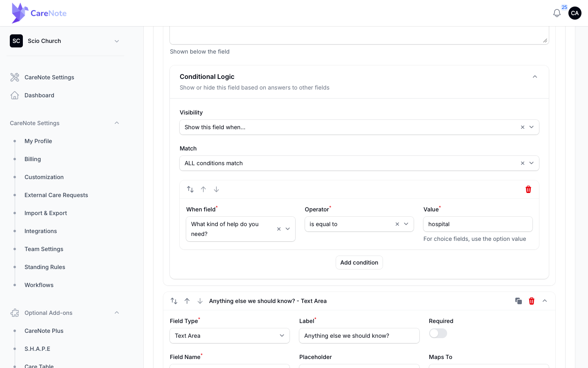The height and width of the screenshot is (368, 588).
Task: Open the Billing settings
Action: (33, 159)
